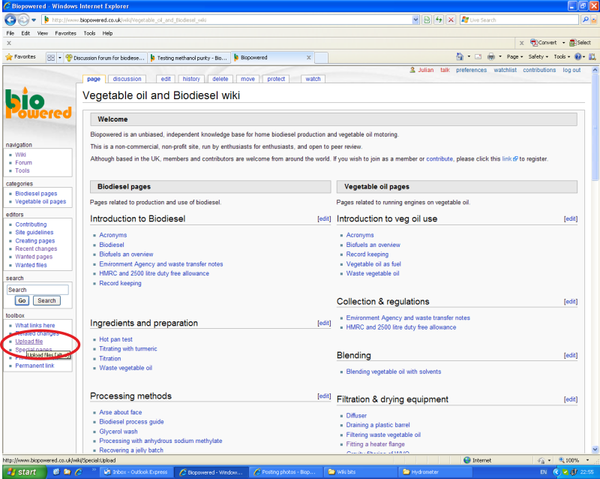Click the Windows Start button
The image size is (600, 479).
click(x=21, y=471)
